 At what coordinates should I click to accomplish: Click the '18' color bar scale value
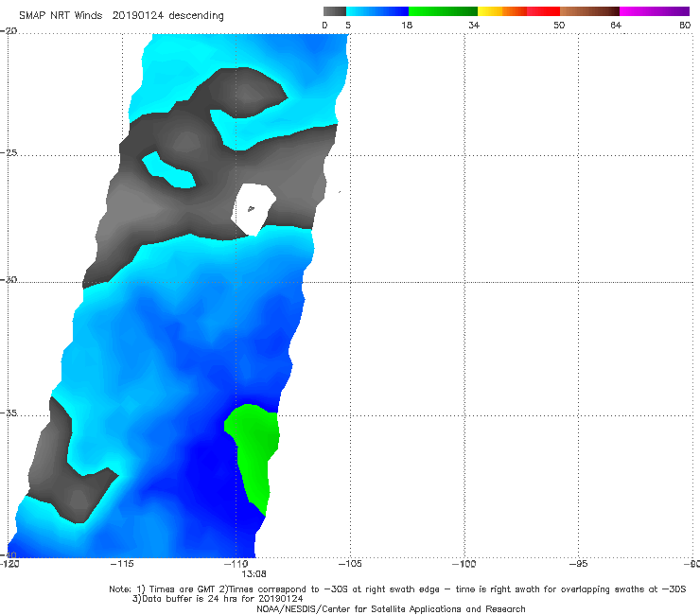tap(407, 25)
